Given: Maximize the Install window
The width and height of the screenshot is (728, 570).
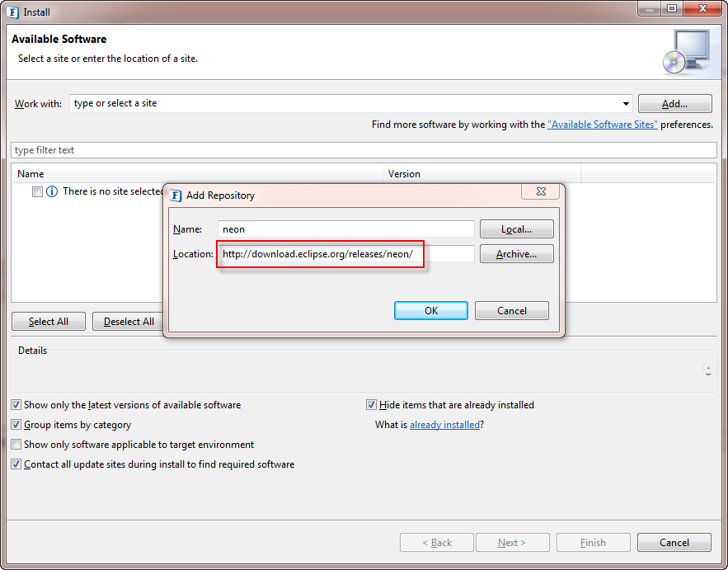Looking at the screenshot, I should [x=671, y=9].
